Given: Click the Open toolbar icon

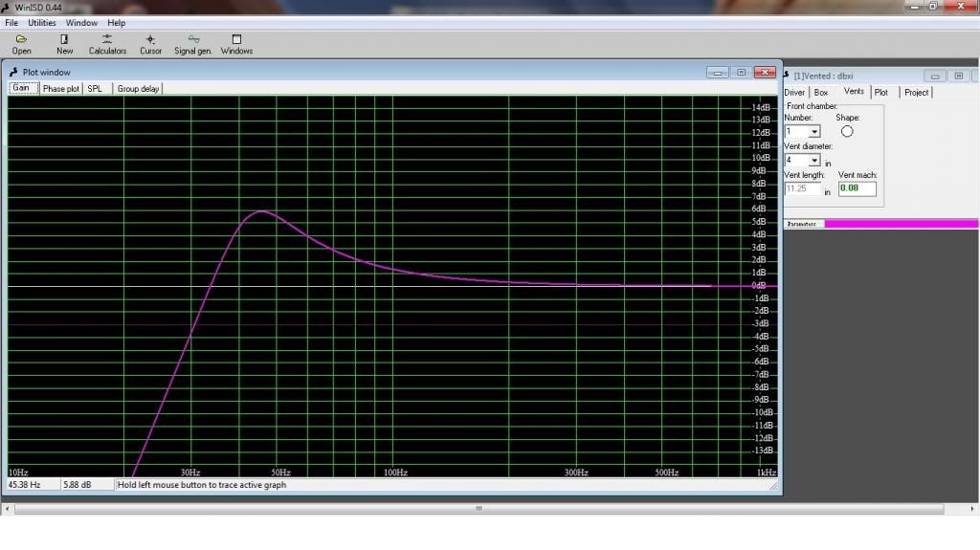Looking at the screenshot, I should coord(21,44).
